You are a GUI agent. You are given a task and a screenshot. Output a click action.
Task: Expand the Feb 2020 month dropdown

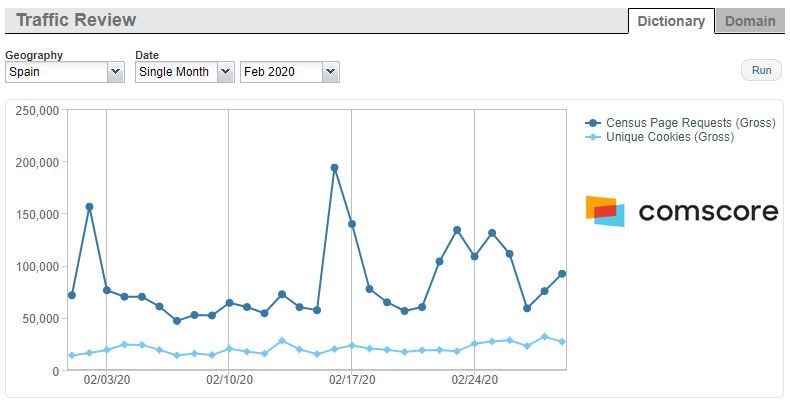coord(289,72)
